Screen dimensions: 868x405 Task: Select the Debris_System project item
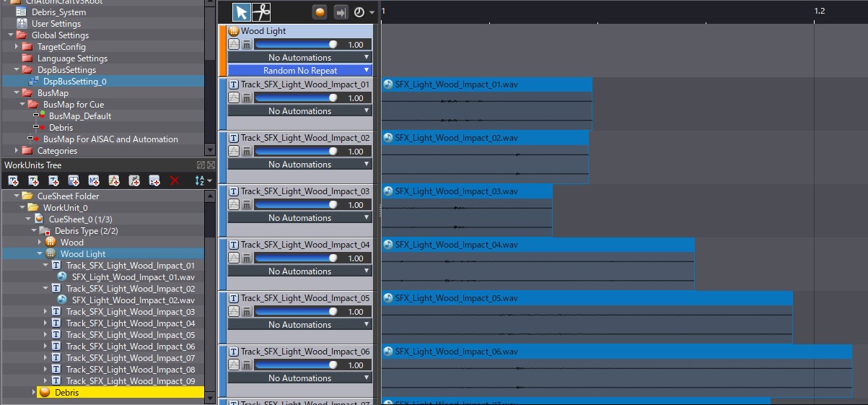coord(58,12)
